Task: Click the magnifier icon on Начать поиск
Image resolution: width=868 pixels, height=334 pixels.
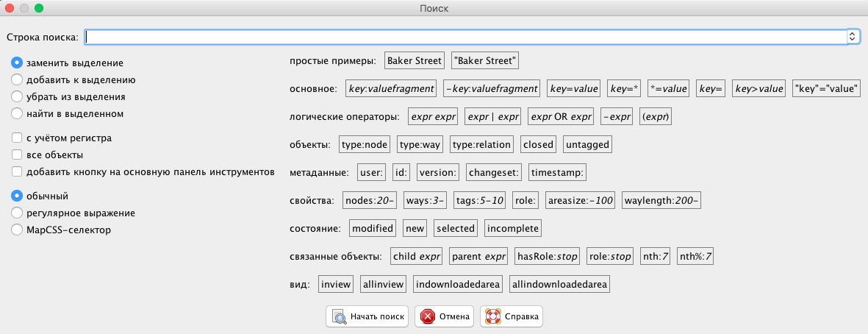Action: point(338,317)
